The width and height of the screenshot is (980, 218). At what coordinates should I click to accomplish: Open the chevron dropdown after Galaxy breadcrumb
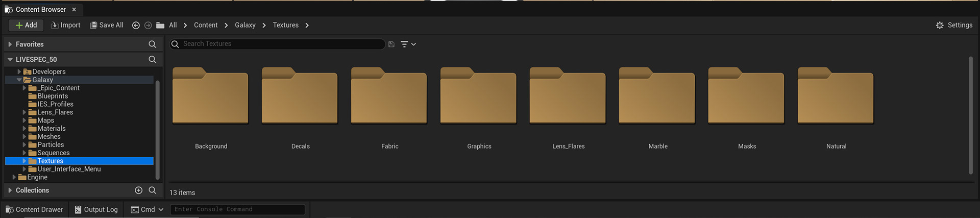click(x=264, y=25)
